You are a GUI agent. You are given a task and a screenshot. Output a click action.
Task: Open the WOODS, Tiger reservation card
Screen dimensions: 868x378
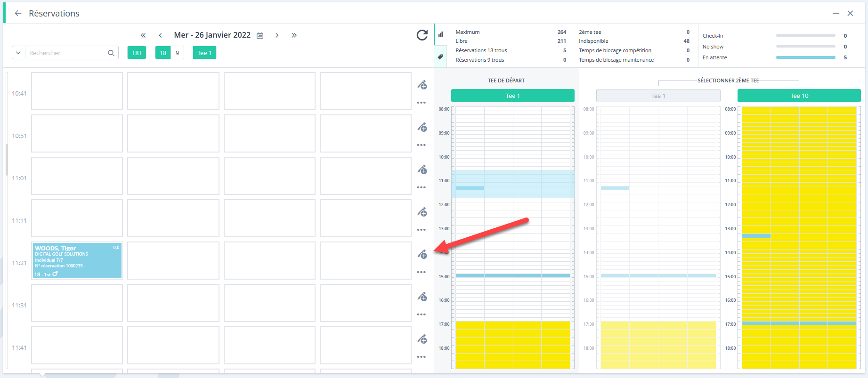pos(77,260)
